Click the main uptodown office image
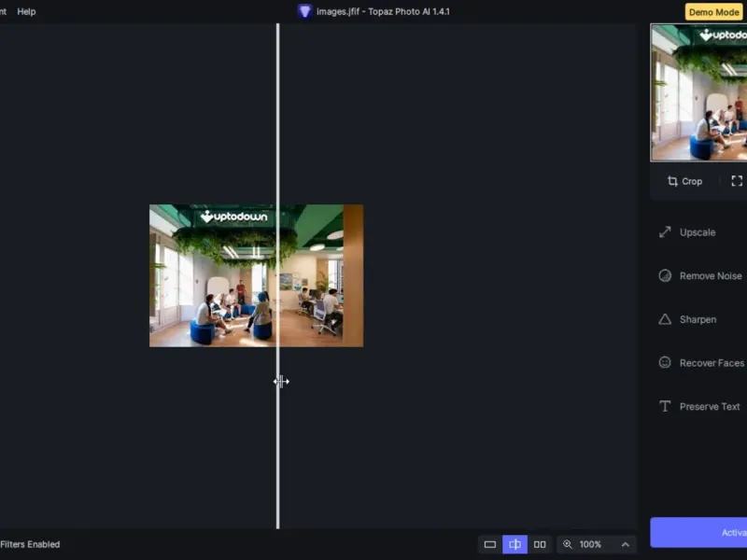747x560 pixels. 256,275
